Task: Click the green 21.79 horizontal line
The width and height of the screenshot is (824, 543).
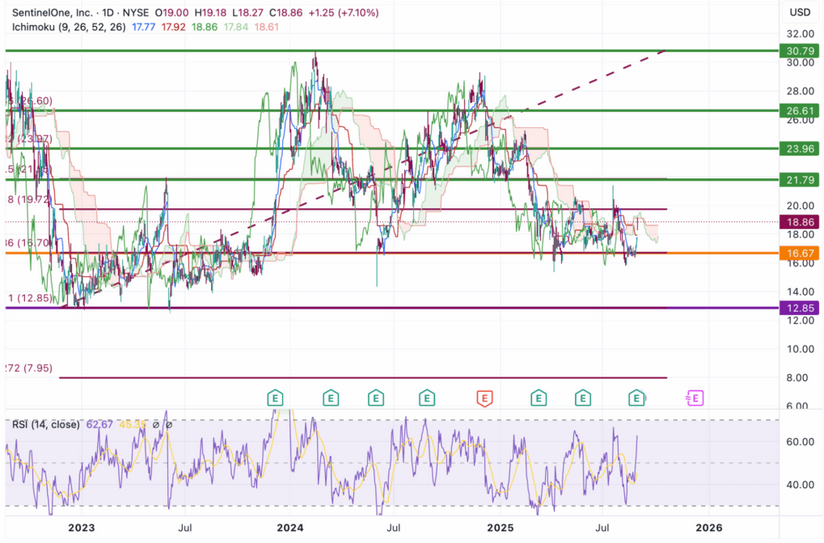Action: point(400,180)
